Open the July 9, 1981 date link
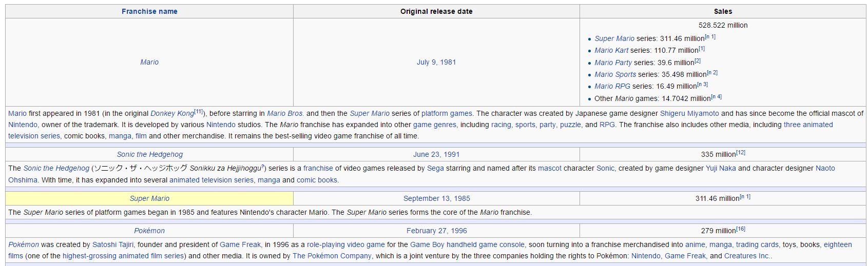This screenshot has width=868, height=266. click(x=436, y=62)
